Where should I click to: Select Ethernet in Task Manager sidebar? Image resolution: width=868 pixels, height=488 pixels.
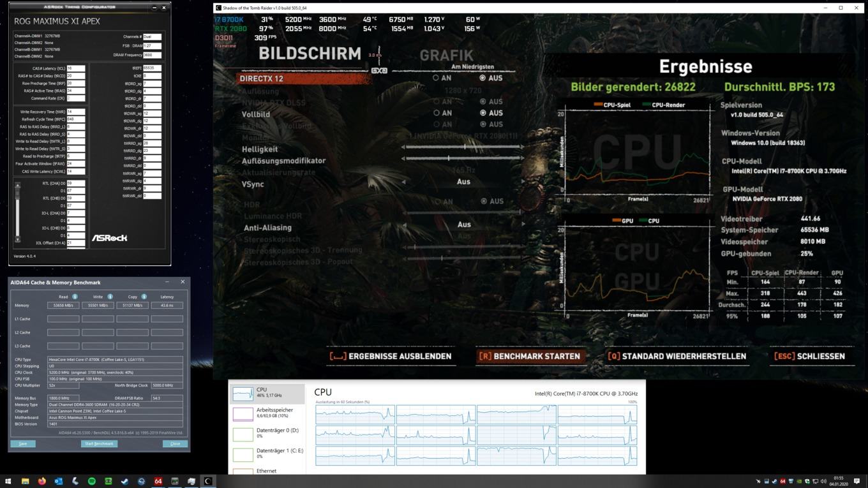pyautogui.click(x=267, y=471)
